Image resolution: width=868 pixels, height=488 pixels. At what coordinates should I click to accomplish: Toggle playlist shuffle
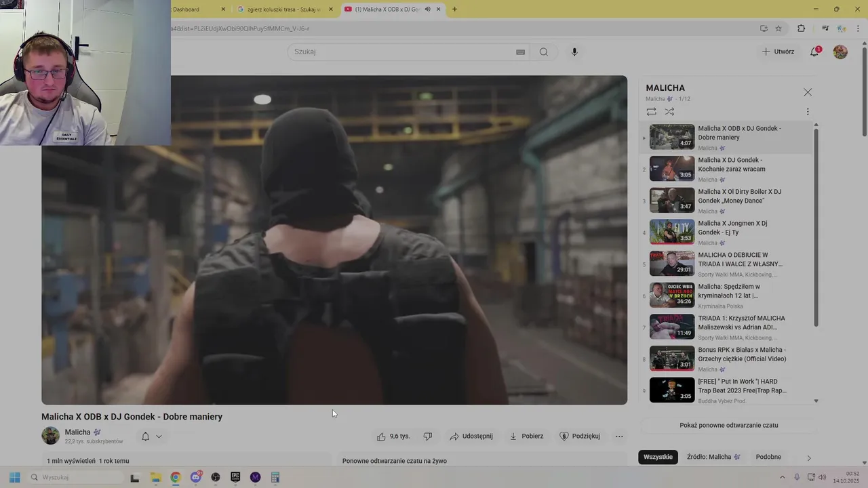pos(669,111)
